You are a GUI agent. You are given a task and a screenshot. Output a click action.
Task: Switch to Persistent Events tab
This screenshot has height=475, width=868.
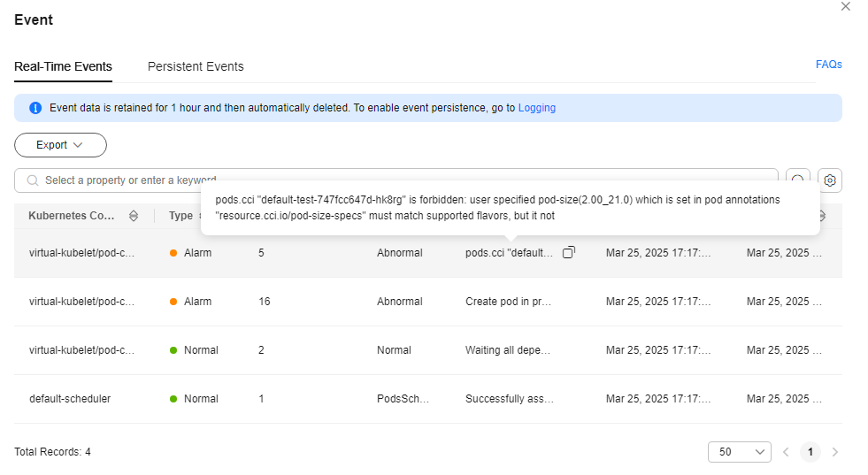click(x=196, y=66)
